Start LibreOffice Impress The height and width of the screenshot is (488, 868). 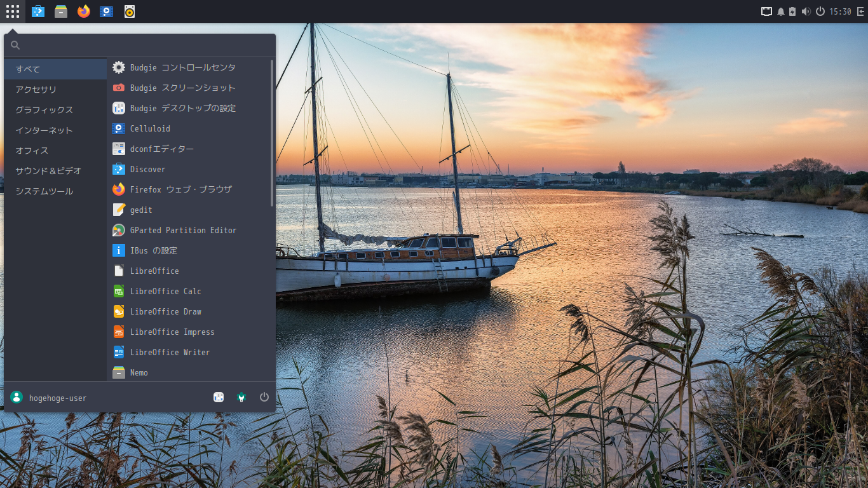tap(172, 332)
